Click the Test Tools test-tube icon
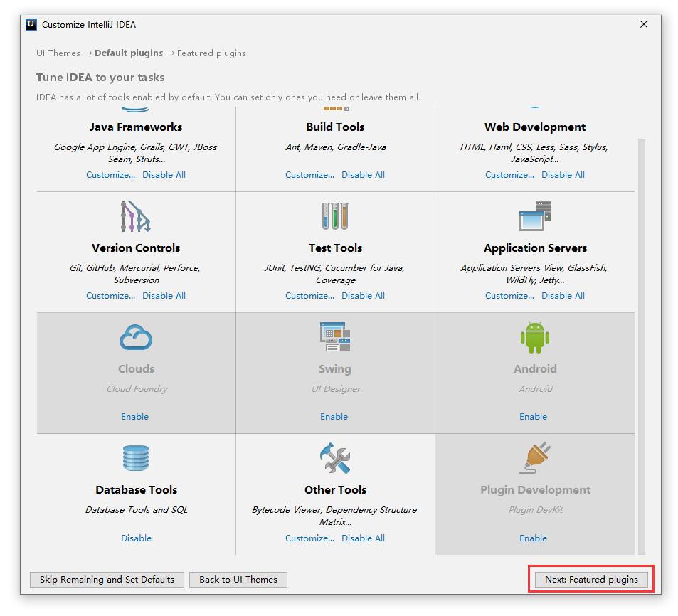 (335, 216)
